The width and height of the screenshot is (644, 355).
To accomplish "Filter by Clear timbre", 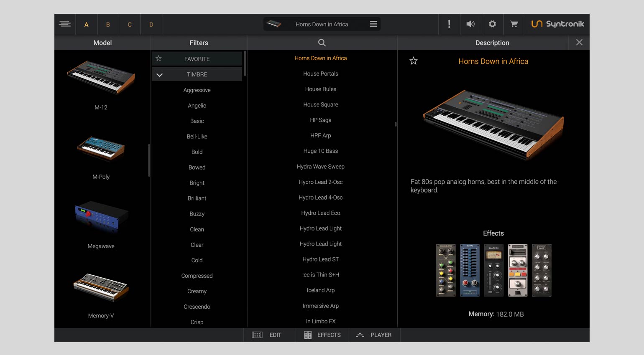I will [197, 245].
